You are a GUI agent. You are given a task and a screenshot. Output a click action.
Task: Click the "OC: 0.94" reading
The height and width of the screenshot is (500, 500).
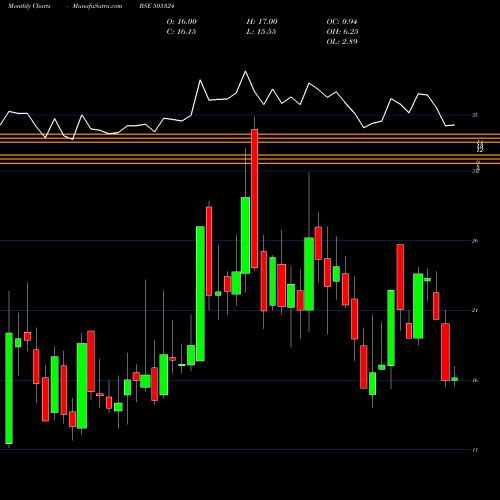pyautogui.click(x=342, y=22)
